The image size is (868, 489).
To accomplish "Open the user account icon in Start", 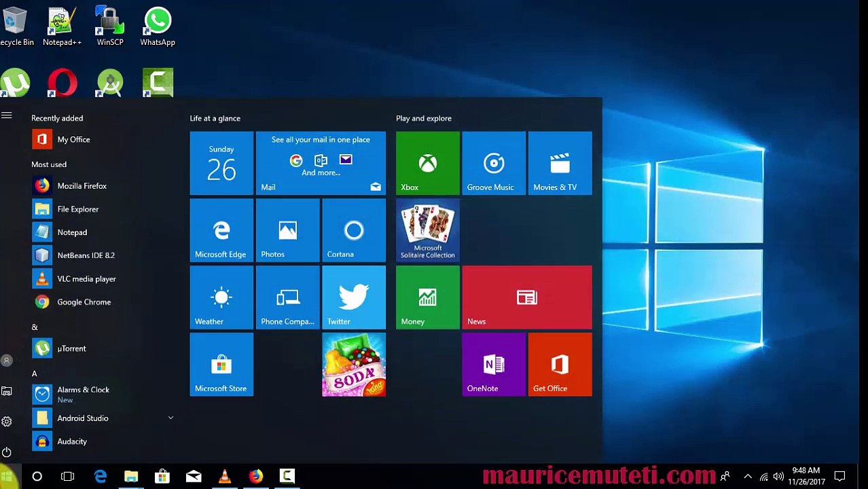I will (x=7, y=361).
